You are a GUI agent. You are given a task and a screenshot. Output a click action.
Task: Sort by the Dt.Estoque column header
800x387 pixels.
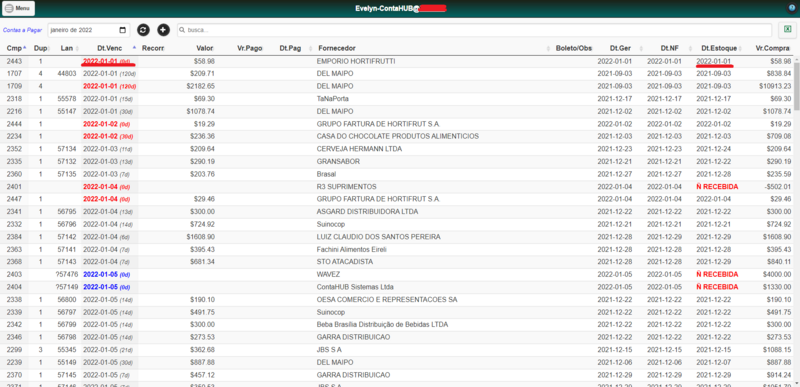coord(718,48)
